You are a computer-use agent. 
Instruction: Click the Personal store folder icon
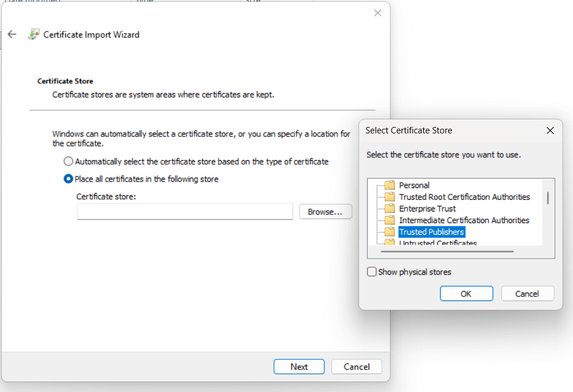[390, 185]
